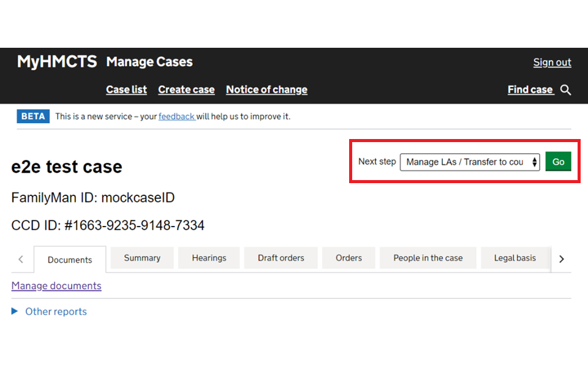Screen dimensions: 588x392
Task: Open the Case list page
Action: [x=126, y=89]
